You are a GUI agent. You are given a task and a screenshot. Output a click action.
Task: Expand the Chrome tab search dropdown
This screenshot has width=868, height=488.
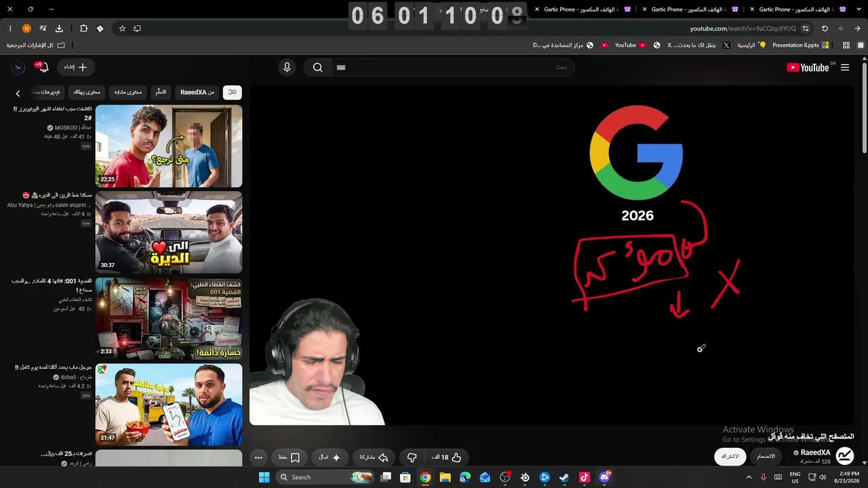(859, 9)
